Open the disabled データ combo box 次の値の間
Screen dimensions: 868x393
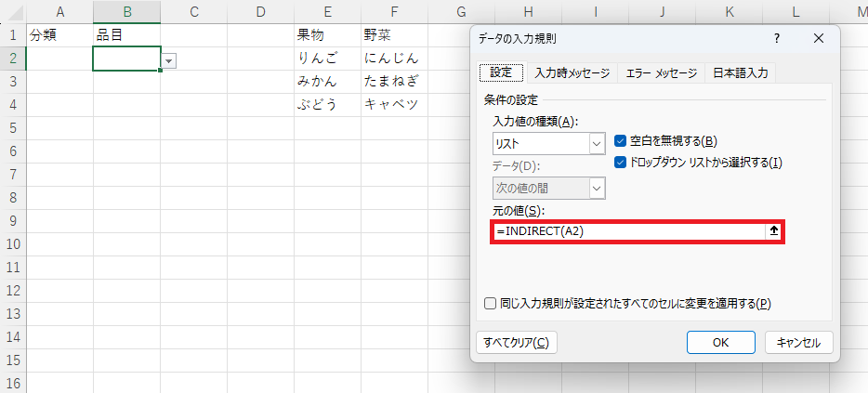click(x=548, y=189)
